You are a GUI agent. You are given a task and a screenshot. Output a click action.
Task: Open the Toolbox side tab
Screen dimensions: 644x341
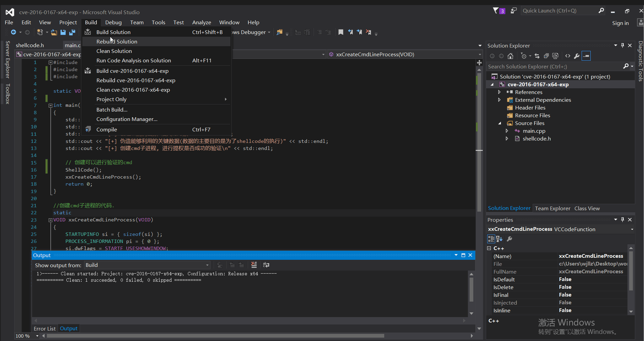(7, 94)
